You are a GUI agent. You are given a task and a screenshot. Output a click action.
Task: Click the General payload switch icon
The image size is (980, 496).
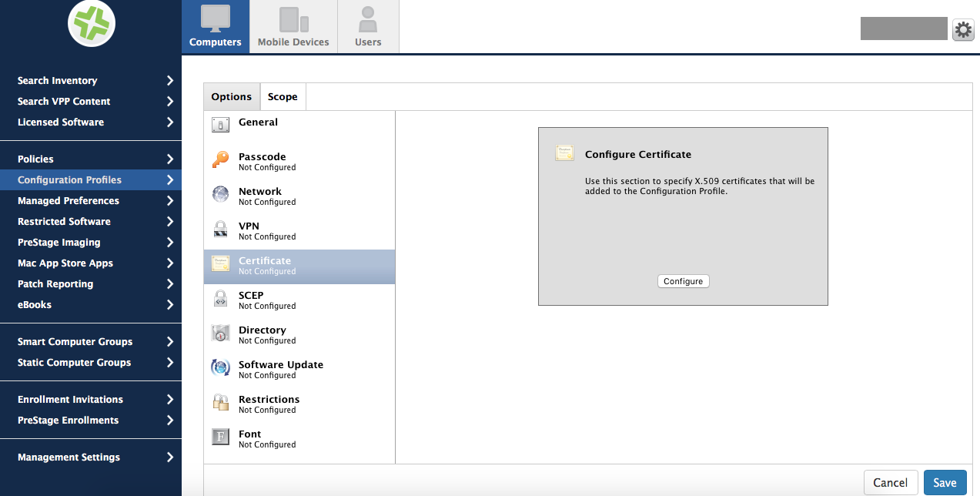click(x=221, y=124)
